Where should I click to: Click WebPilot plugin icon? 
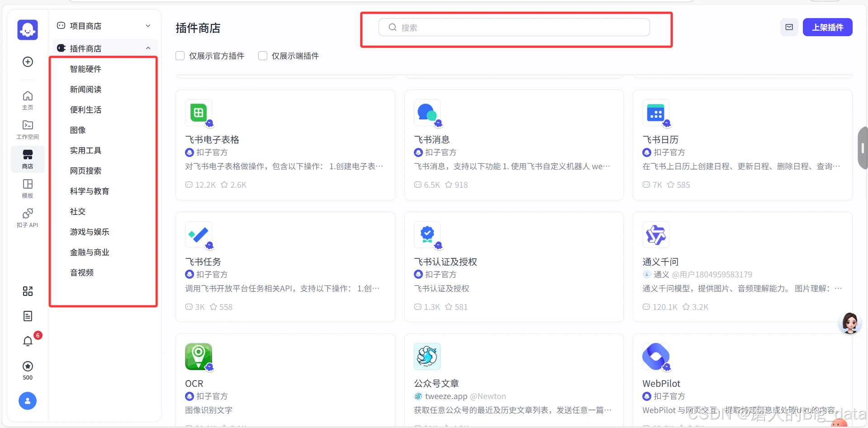click(656, 357)
